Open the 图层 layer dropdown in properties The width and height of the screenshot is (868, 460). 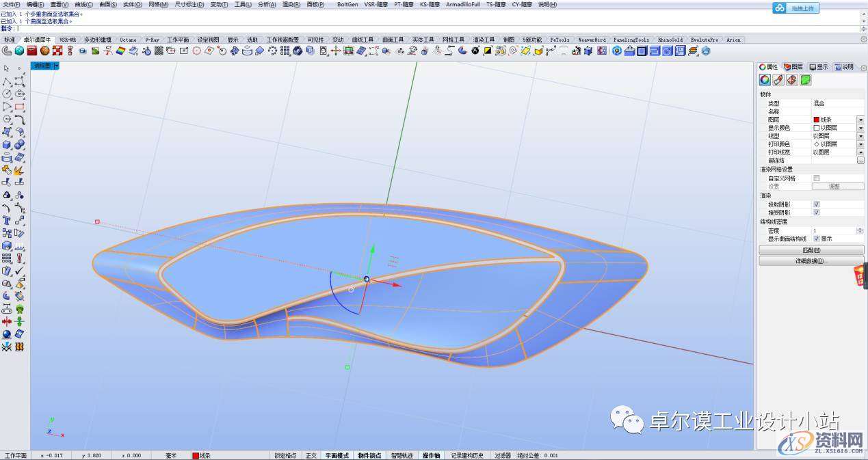(860, 120)
